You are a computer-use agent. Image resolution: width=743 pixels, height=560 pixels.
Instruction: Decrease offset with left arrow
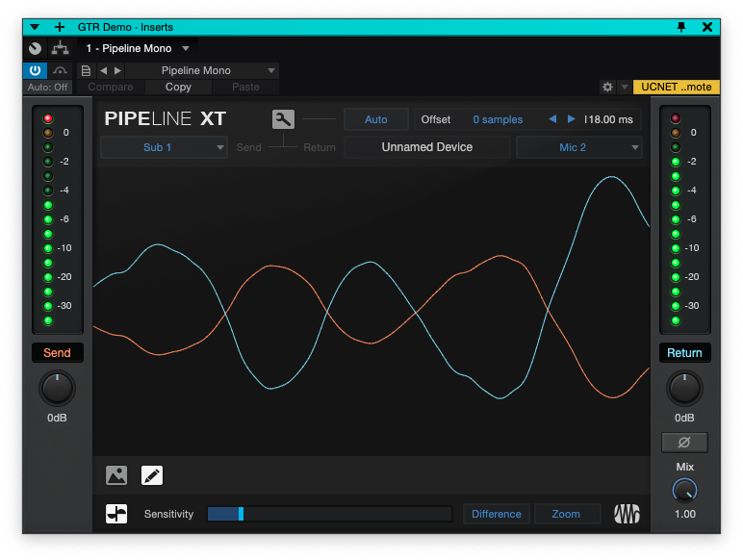(x=552, y=119)
